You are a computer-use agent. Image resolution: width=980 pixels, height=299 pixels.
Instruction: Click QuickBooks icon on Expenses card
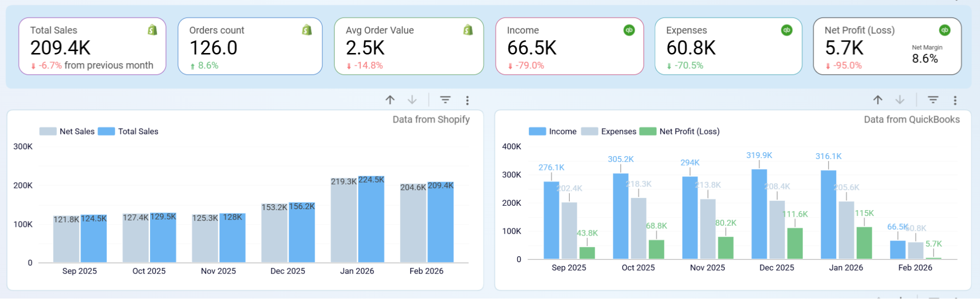click(x=786, y=30)
